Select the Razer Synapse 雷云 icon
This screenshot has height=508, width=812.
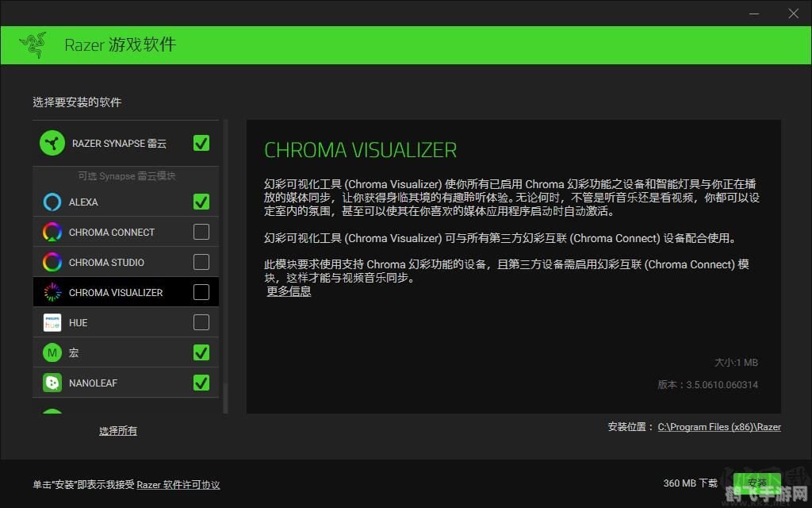(53, 143)
